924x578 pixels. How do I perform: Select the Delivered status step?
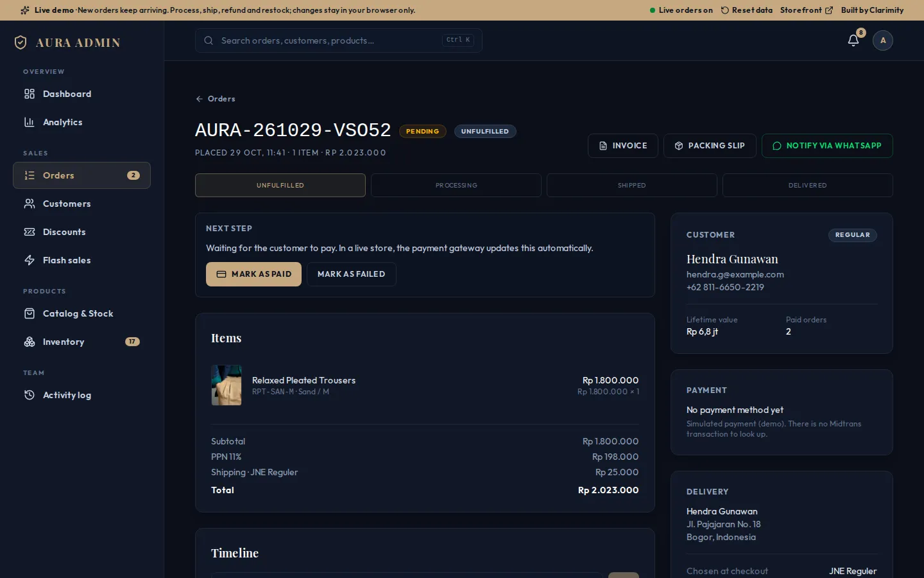tap(808, 186)
